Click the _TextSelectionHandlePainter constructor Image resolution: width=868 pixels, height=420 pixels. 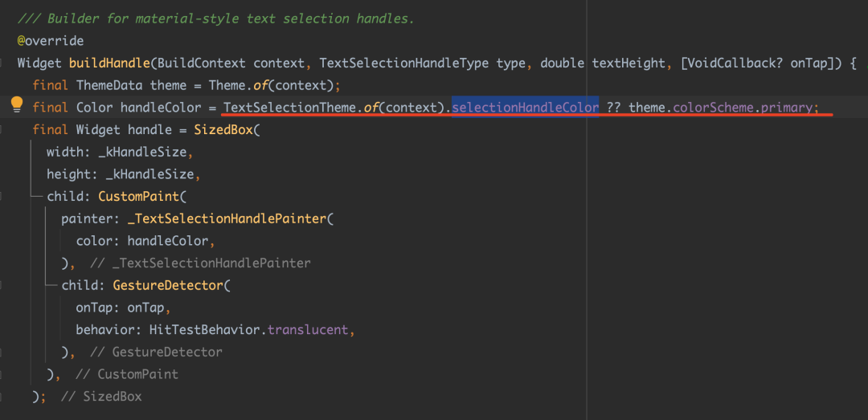227,218
